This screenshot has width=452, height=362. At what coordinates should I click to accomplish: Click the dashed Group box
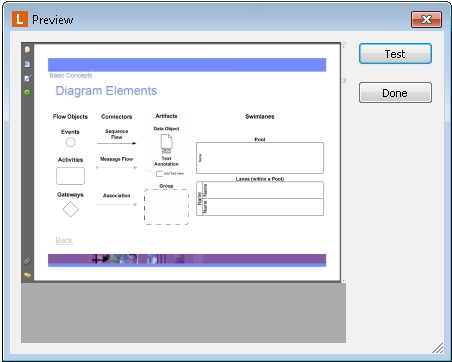(166, 207)
